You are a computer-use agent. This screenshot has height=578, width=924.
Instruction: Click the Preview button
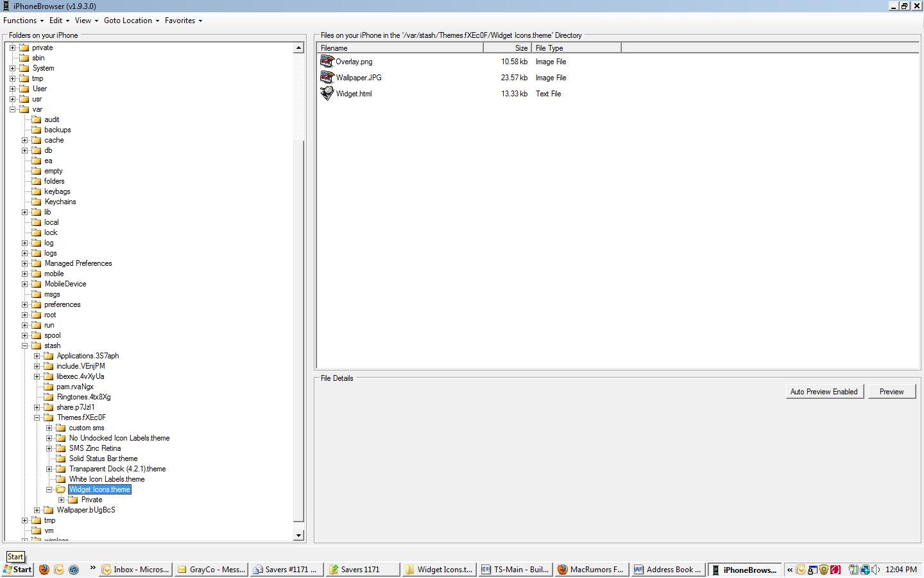click(x=891, y=392)
